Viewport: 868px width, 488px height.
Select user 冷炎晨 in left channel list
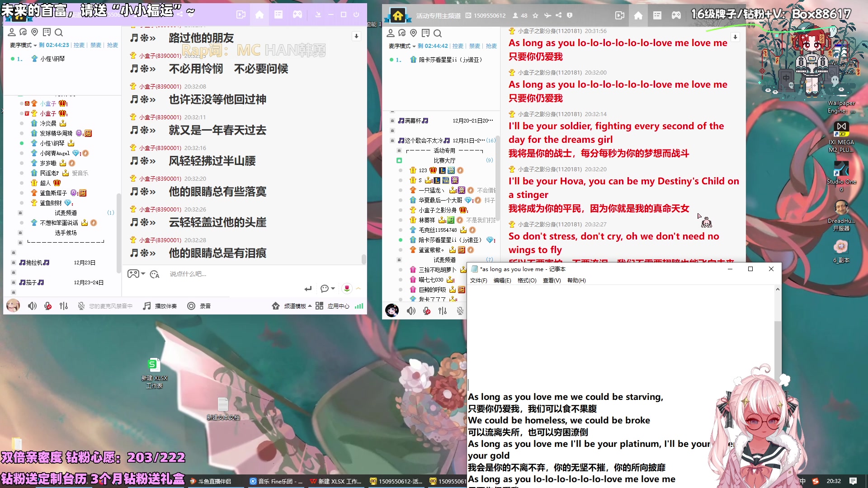[x=48, y=123]
